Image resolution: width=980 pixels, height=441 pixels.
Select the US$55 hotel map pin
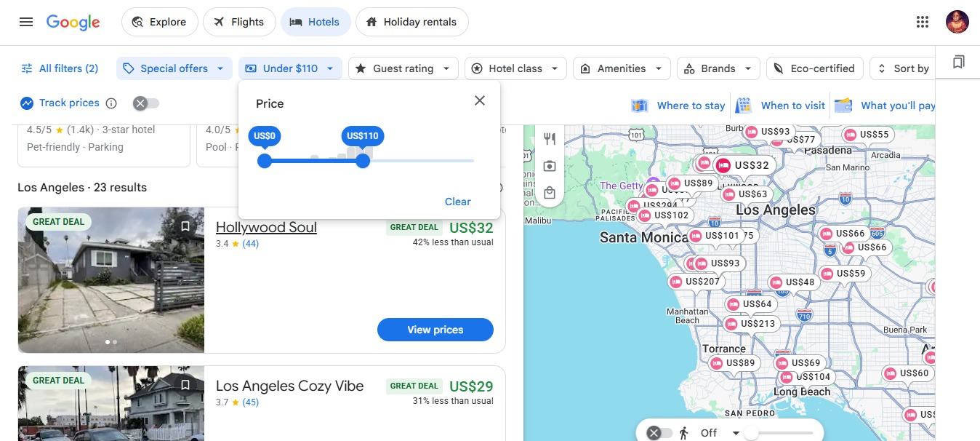point(867,134)
